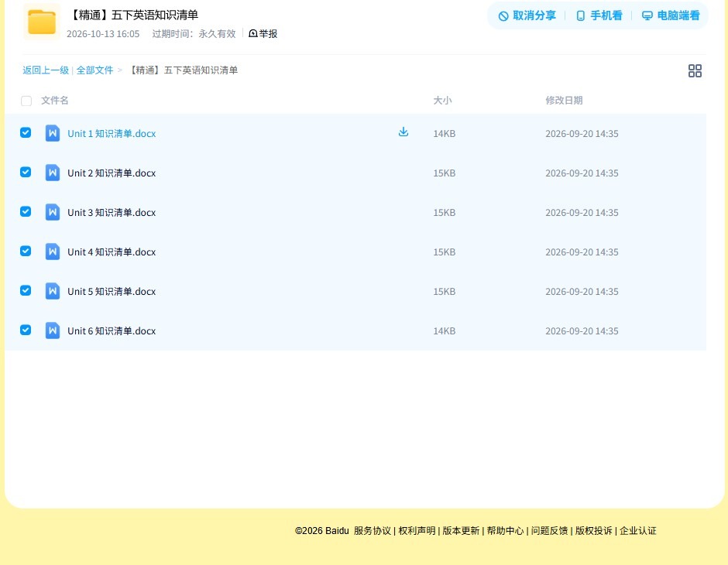Screen dimensions: 728x565
Task: Uncheck the Unit 5 知识清单.docx checkbox
Action: pyautogui.click(x=26, y=290)
